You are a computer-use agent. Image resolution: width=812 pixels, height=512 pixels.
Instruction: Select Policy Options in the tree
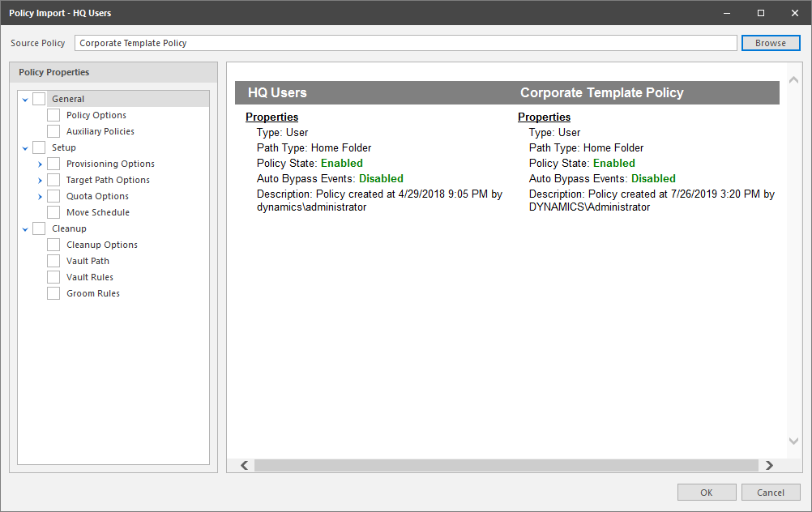point(96,115)
